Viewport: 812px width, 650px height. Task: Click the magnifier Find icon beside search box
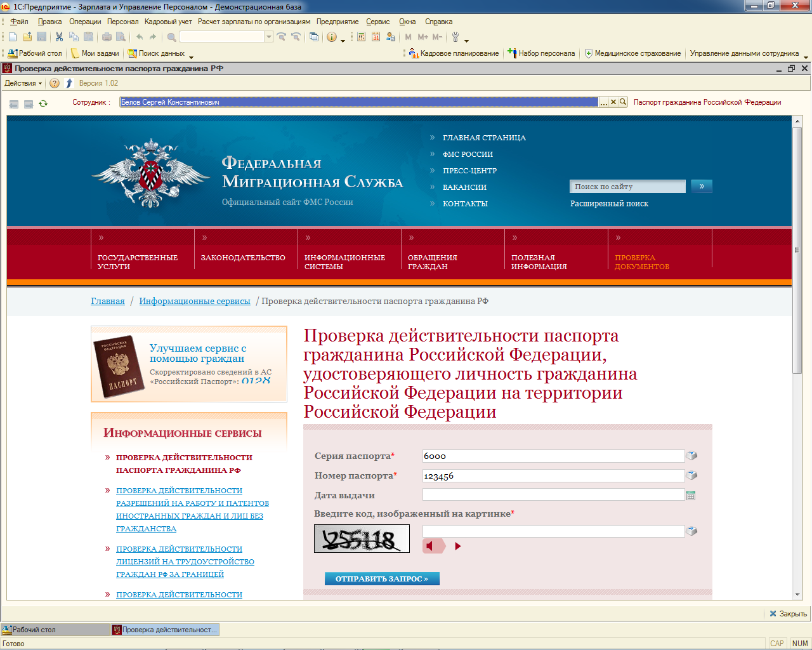pyautogui.click(x=172, y=37)
